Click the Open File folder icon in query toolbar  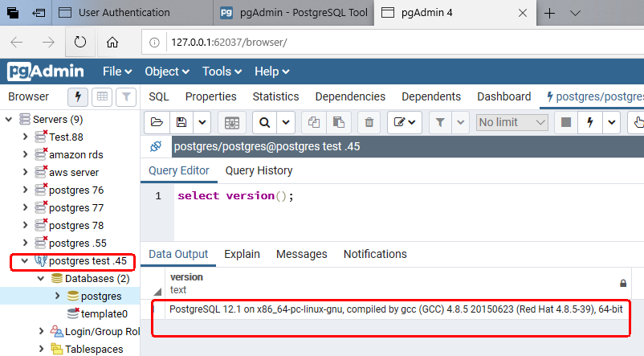(x=157, y=122)
